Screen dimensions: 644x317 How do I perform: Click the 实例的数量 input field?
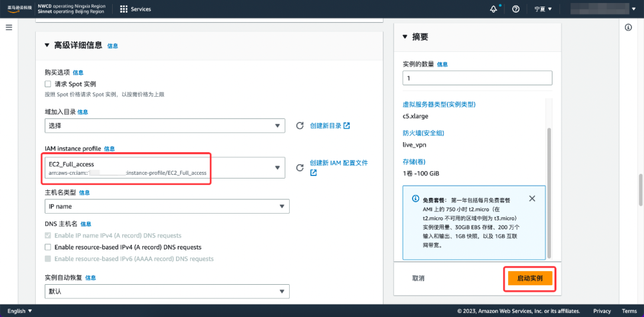pyautogui.click(x=477, y=78)
